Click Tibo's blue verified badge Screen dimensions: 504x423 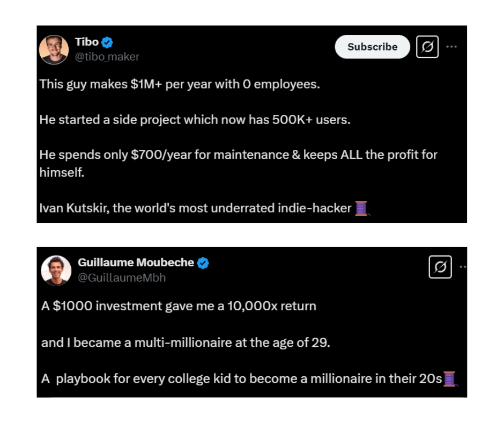click(108, 42)
